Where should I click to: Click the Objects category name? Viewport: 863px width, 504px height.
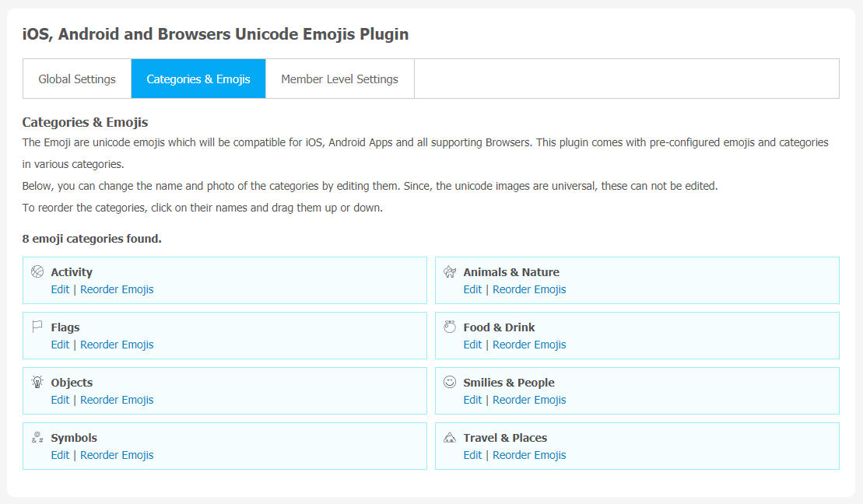pyautogui.click(x=72, y=383)
